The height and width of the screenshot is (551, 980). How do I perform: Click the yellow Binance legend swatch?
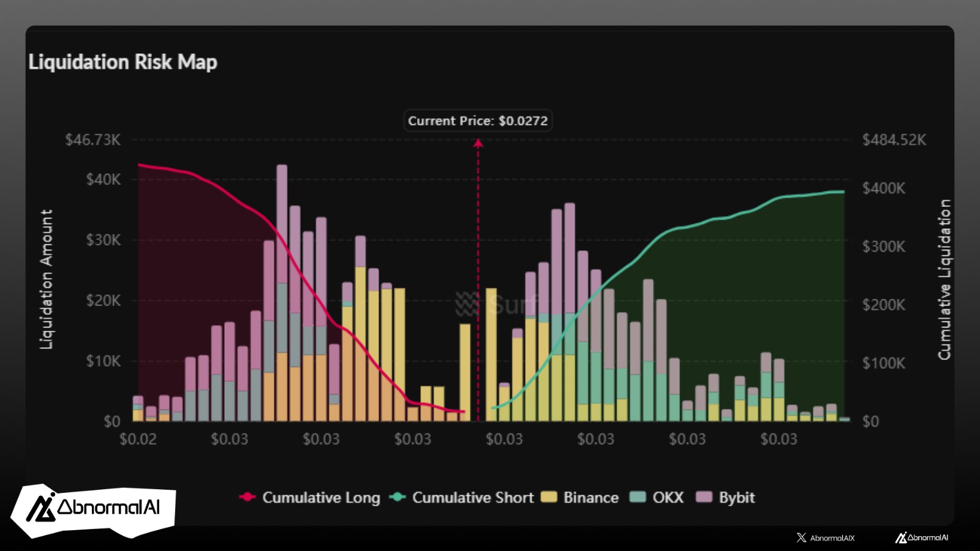click(549, 497)
